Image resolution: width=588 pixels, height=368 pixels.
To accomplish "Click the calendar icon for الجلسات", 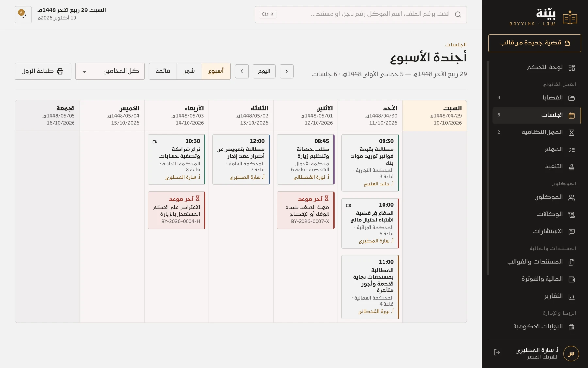I will click(571, 115).
